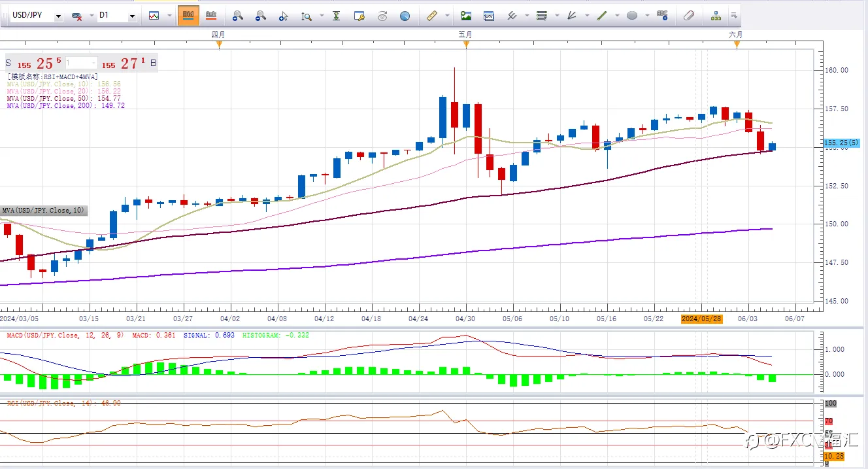
Task: Click the April month marker triangle
Action: point(220,44)
